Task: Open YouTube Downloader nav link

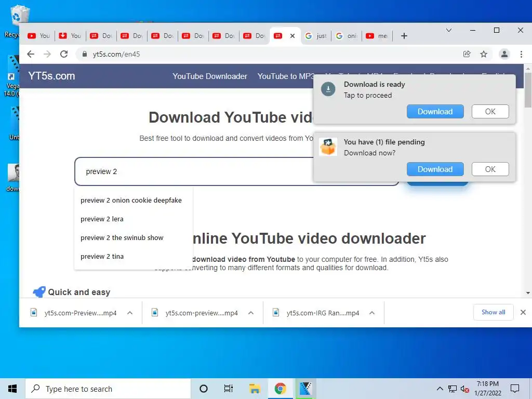Action: 210,76
